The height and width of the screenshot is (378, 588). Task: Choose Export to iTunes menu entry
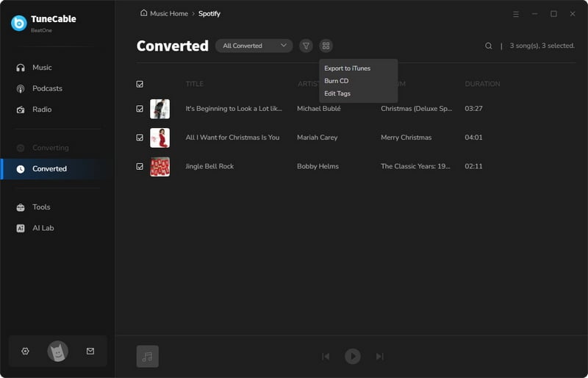[347, 68]
